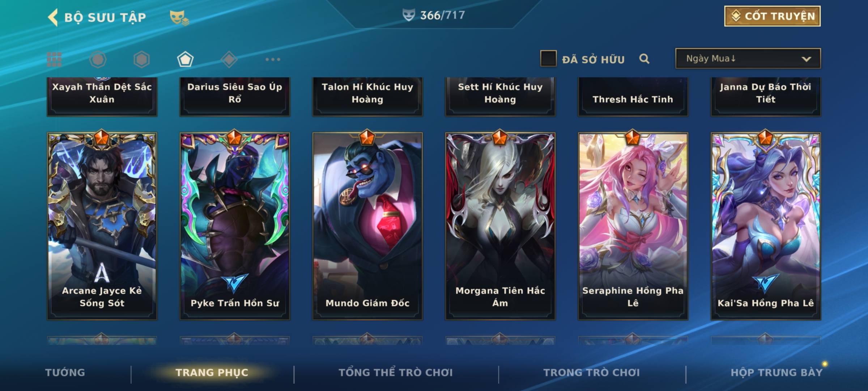The image size is (868, 391).
Task: Expand sort options with chevron arrow
Action: coord(806,59)
